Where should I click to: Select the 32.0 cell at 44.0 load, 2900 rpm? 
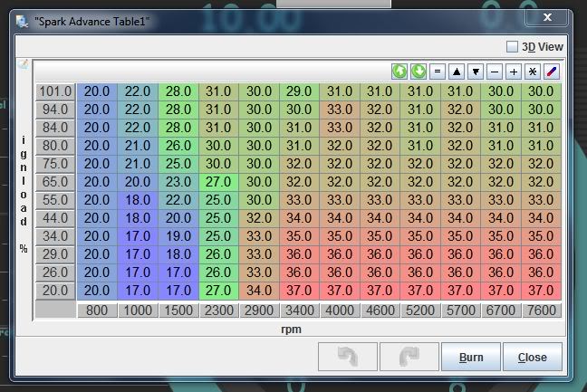click(259, 217)
